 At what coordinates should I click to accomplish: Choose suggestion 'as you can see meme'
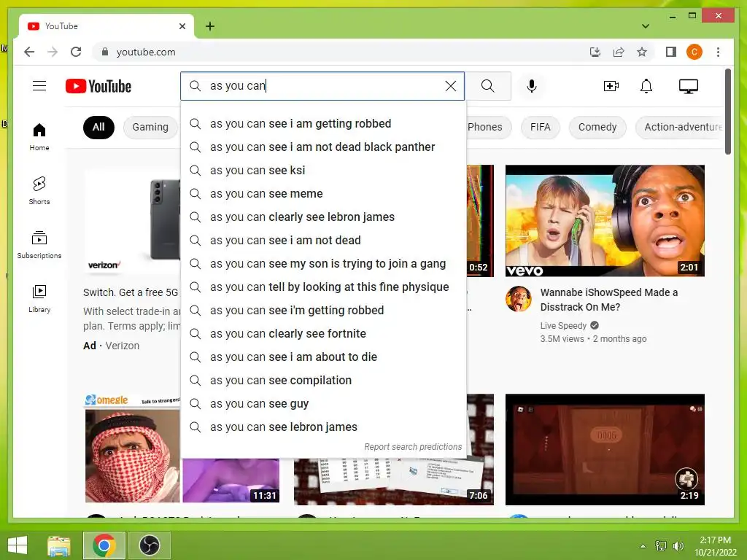click(323, 194)
